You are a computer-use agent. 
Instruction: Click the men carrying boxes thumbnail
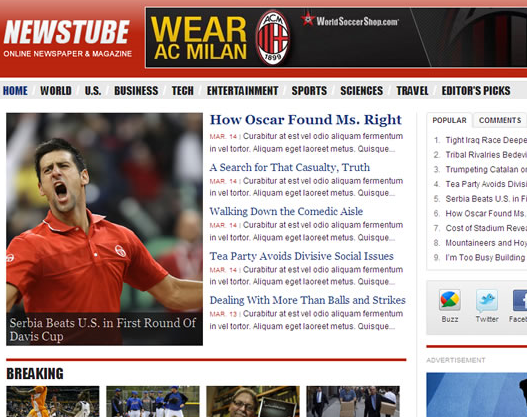353,402
